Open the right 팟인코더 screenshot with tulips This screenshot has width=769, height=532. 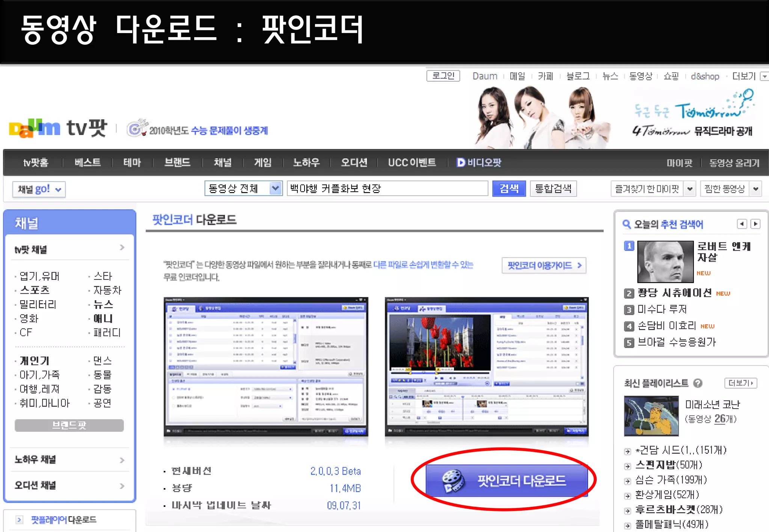pos(487,367)
